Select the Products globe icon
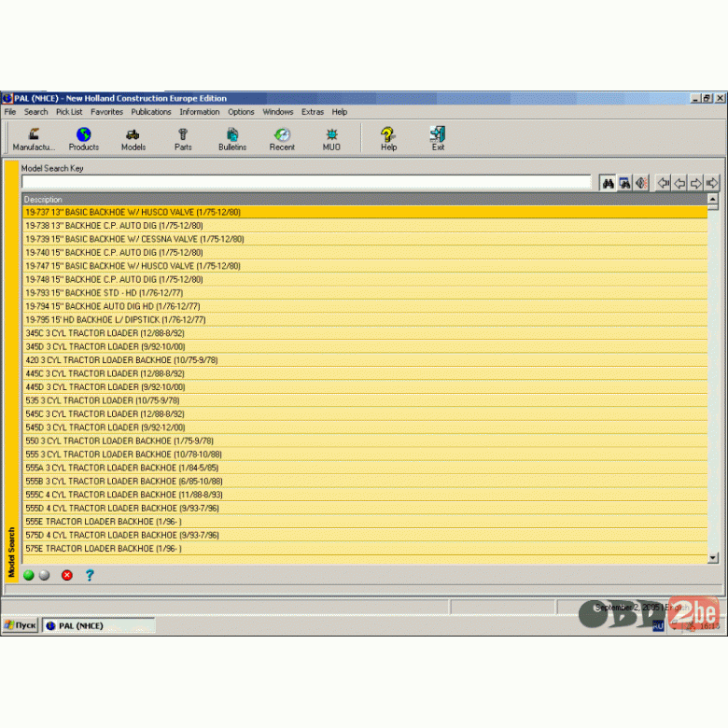This screenshot has width=728, height=728. click(x=84, y=139)
